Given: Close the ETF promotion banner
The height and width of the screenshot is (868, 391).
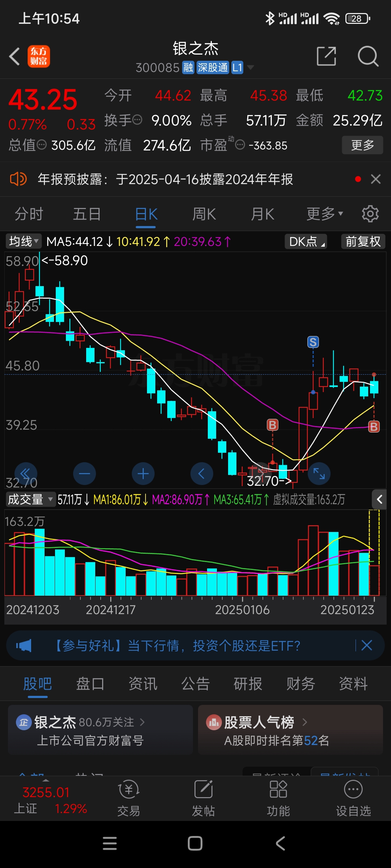Looking at the screenshot, I should (x=367, y=645).
